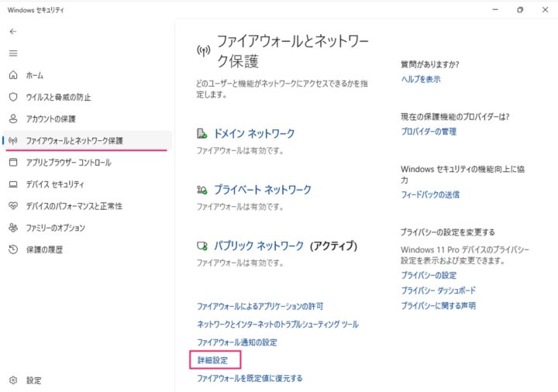Click the 詳細設定 link

point(212,360)
